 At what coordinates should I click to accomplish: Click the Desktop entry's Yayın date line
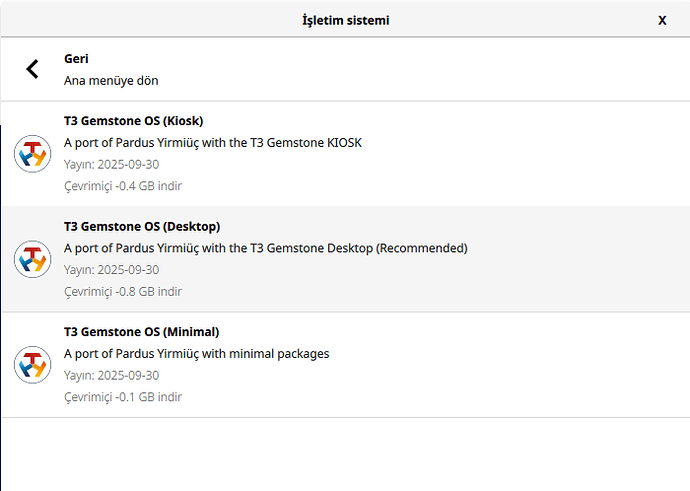click(x=111, y=270)
